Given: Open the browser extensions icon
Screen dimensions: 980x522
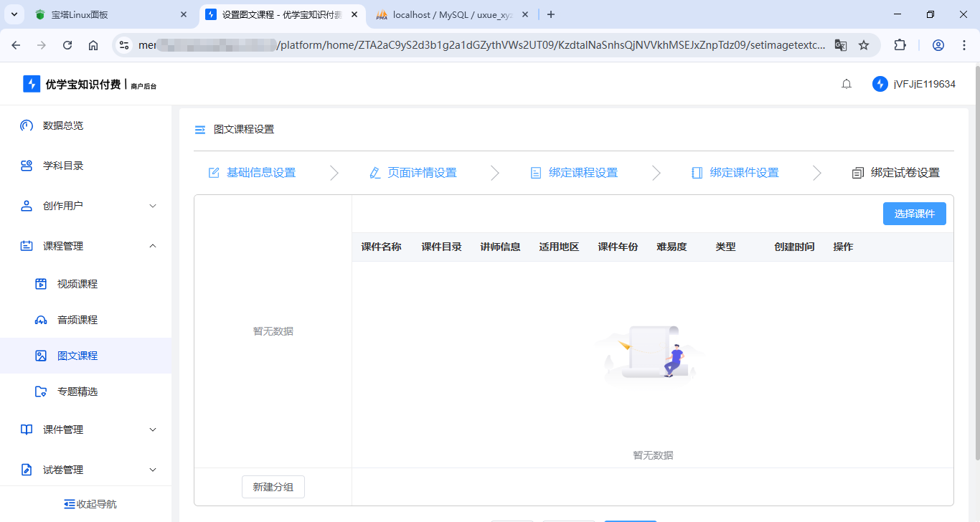Looking at the screenshot, I should coord(900,44).
